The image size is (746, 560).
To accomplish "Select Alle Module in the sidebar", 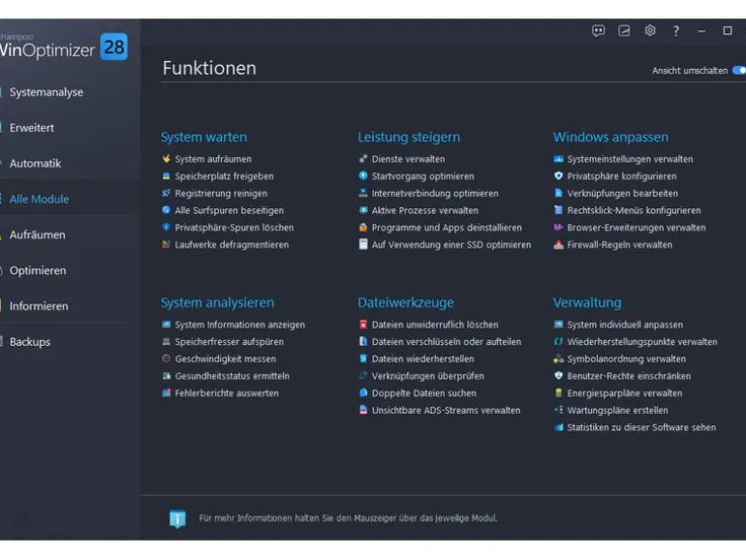I will coord(39,200).
